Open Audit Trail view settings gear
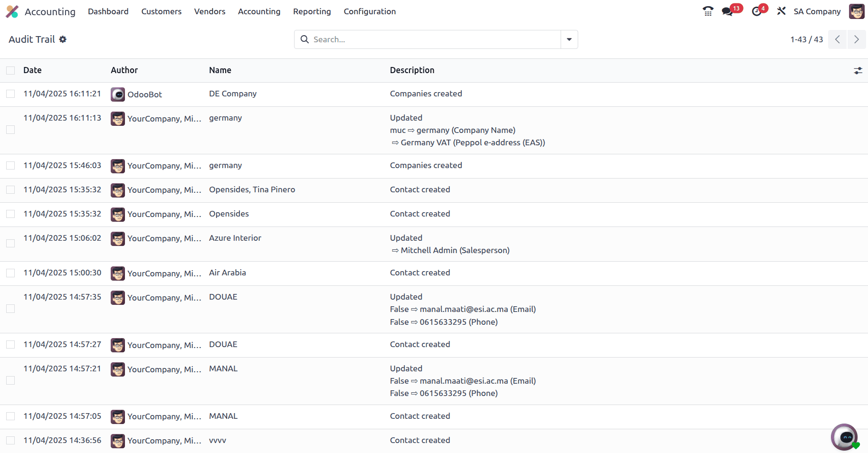The image size is (868, 453). pos(63,39)
